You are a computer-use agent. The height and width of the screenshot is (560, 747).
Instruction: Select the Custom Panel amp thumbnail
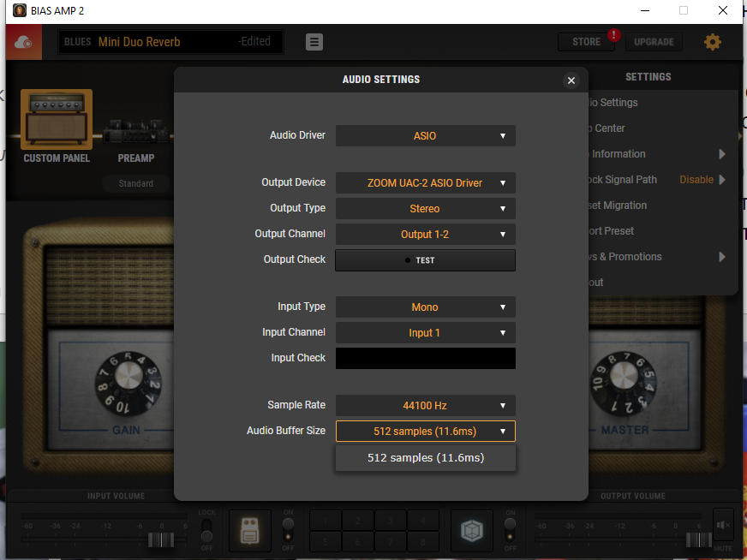tap(57, 120)
